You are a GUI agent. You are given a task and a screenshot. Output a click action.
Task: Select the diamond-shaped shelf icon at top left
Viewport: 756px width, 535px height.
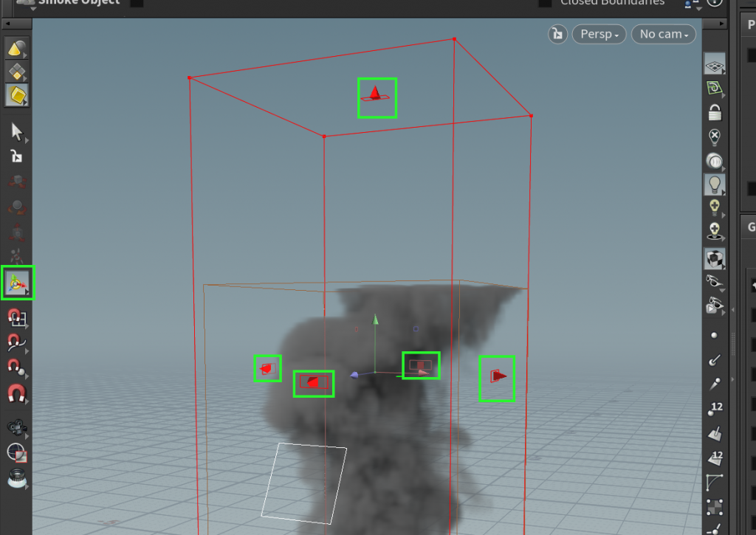click(16, 72)
